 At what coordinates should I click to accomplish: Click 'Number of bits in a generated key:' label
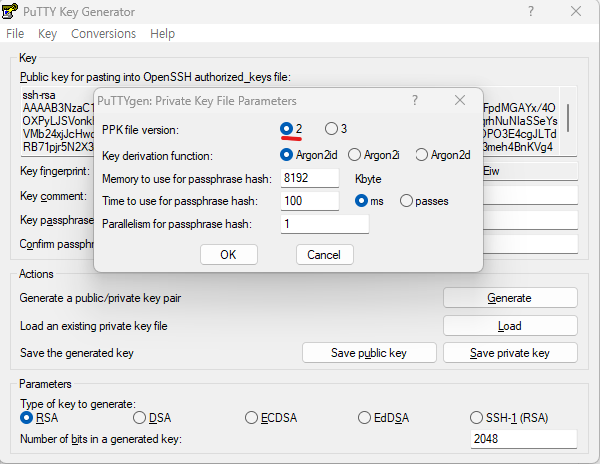pyautogui.click(x=101, y=439)
